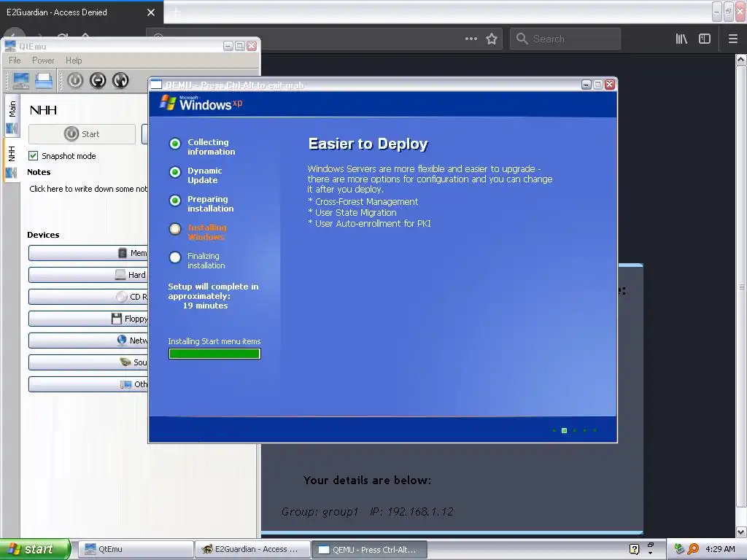
Task: Click the stop machine icon in QtEmu toolbar
Action: tap(98, 80)
